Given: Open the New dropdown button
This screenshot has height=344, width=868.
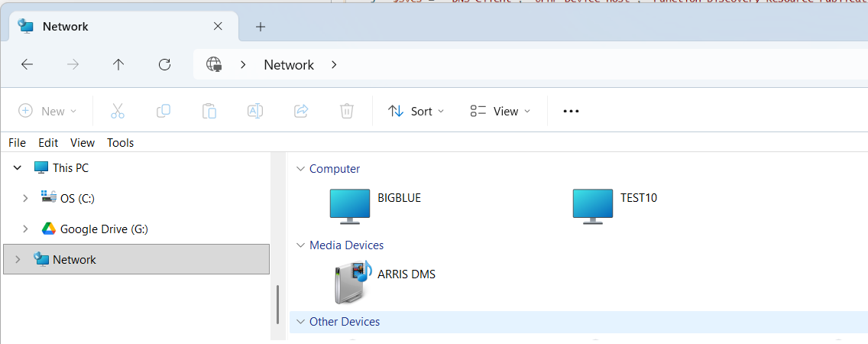Looking at the screenshot, I should 47,111.
